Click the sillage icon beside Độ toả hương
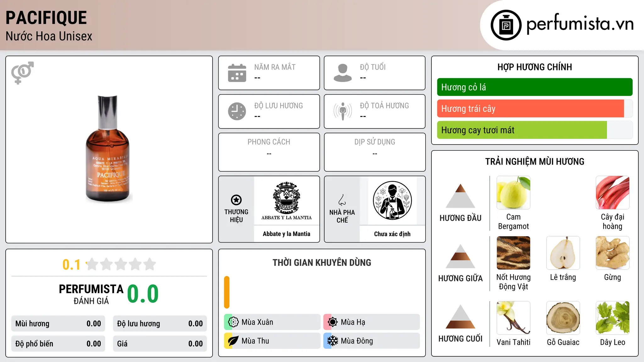This screenshot has height=362, width=644. tap(342, 111)
